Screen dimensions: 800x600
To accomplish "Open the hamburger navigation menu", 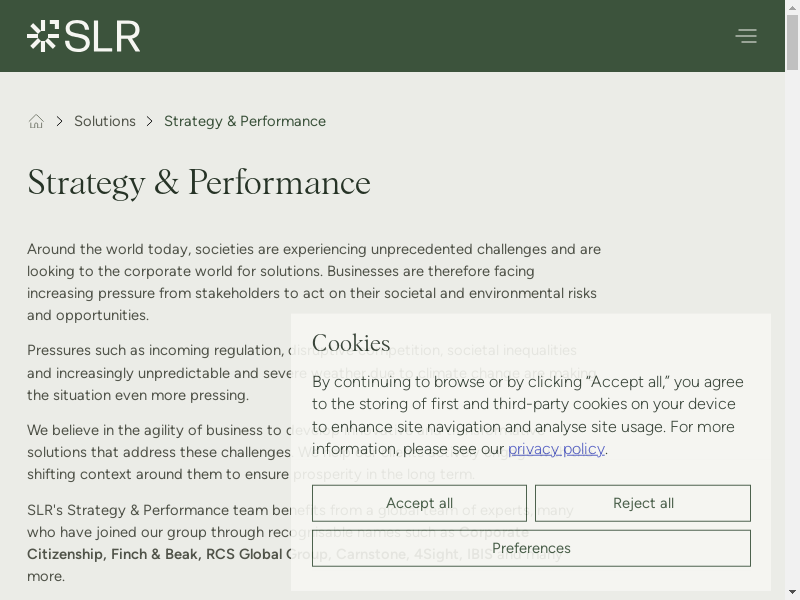I will tap(746, 36).
